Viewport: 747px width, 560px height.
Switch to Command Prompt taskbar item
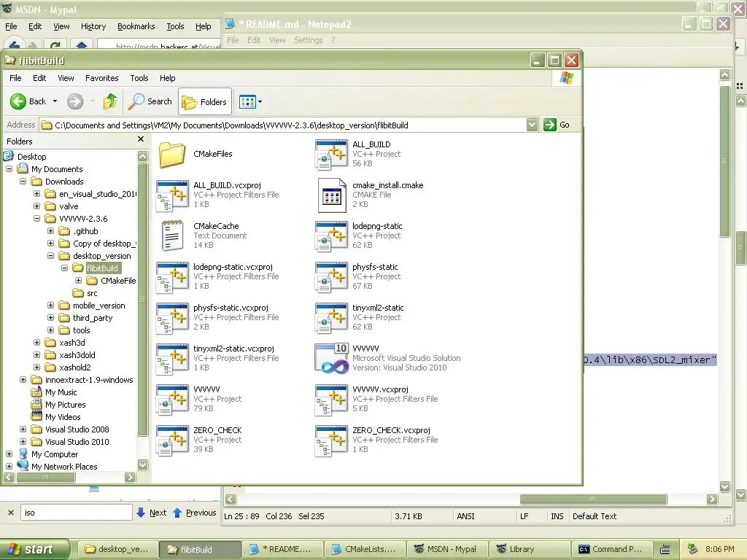coord(611,550)
